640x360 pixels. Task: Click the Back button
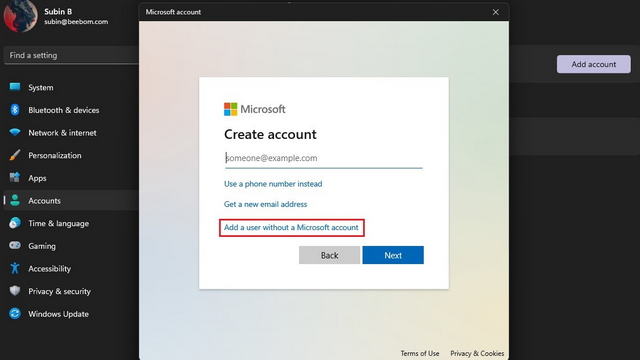pos(329,255)
